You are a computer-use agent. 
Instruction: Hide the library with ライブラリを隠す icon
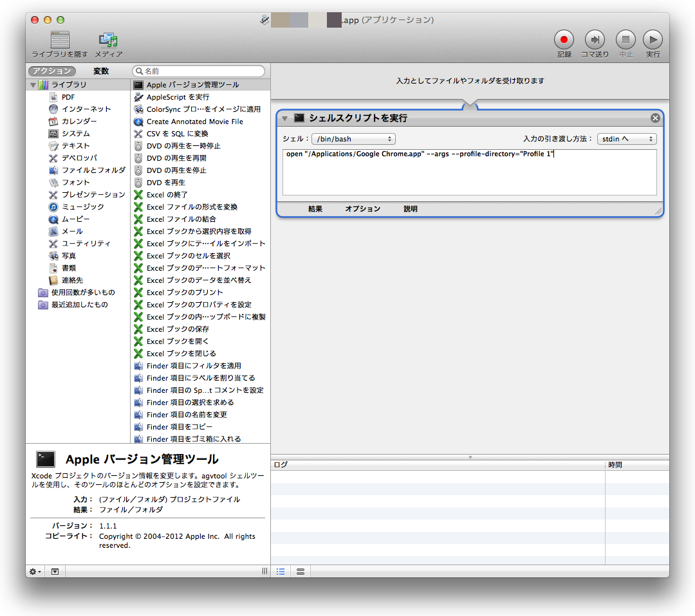[x=60, y=41]
